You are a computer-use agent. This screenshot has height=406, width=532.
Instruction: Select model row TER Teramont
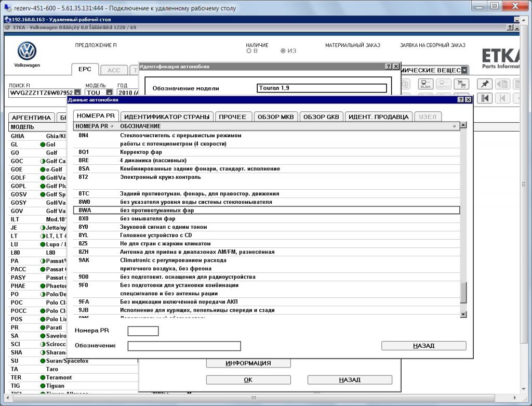coord(73,377)
